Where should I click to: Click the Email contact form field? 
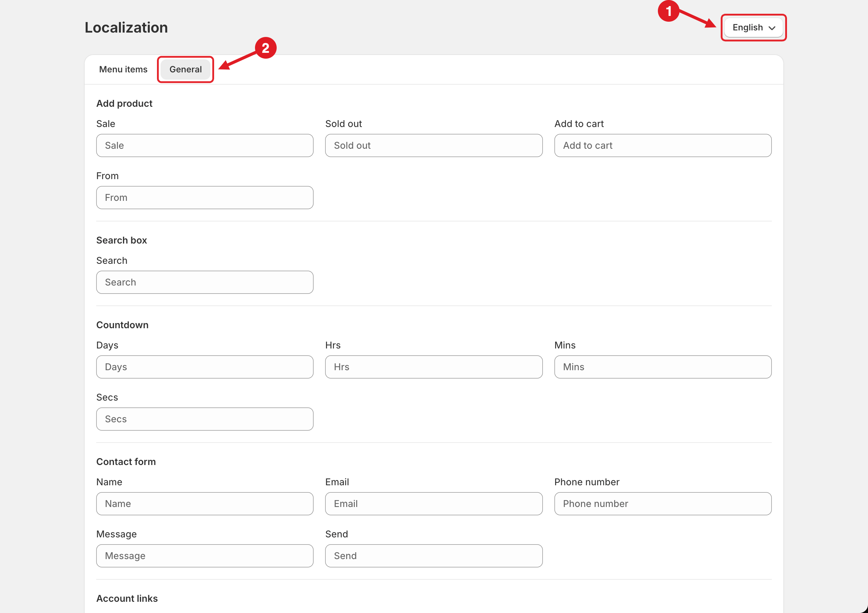coord(434,504)
